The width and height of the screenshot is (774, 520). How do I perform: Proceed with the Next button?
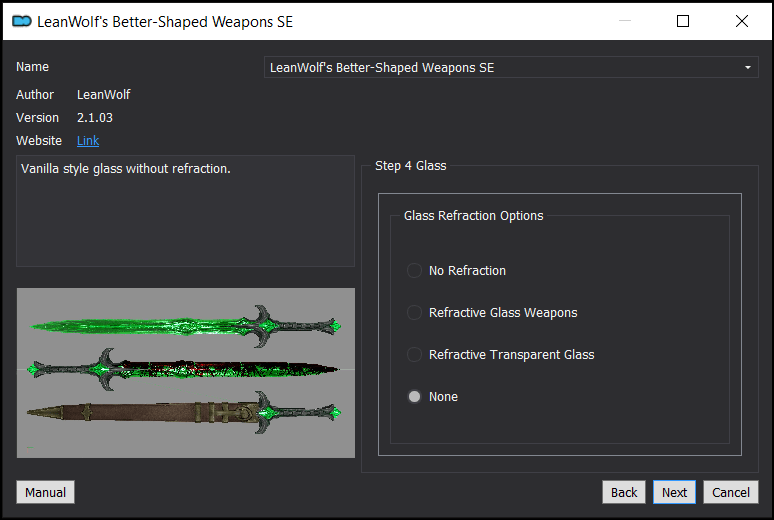click(x=674, y=492)
